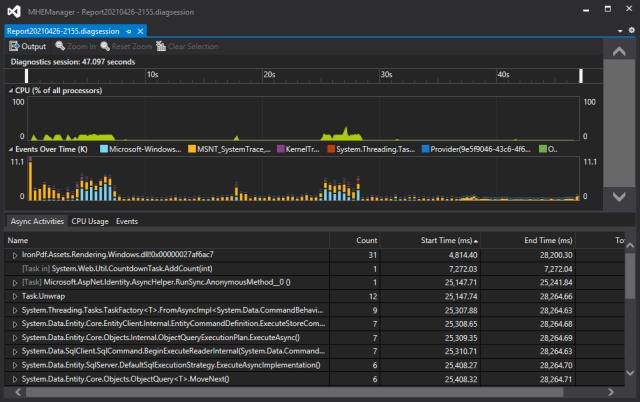This screenshot has height=402, width=640.
Task: Maximize the MHEManager window
Action: coord(608,9)
